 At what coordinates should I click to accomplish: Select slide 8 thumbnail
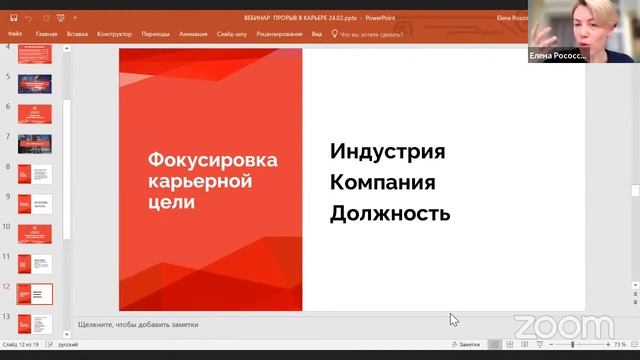pos(35,174)
